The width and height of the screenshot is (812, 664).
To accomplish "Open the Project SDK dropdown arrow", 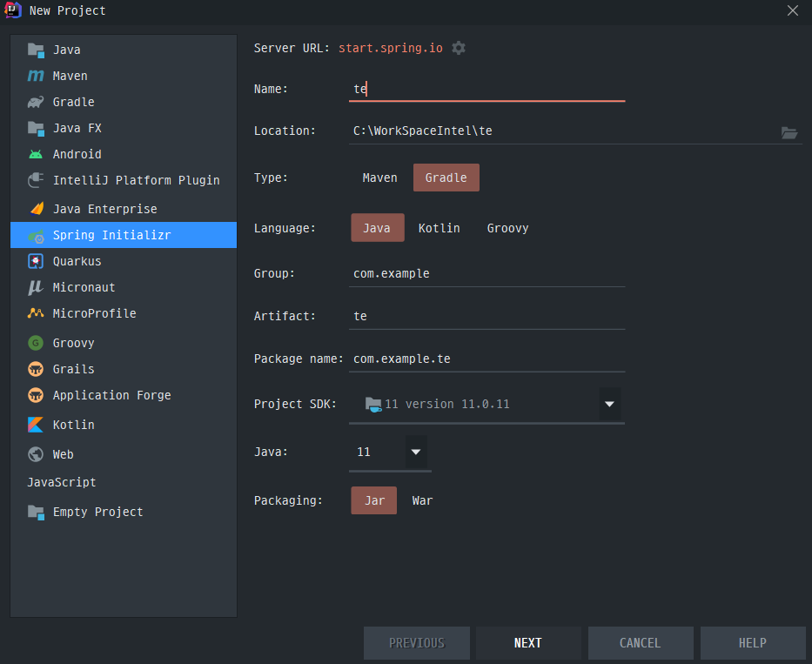I will pos(609,404).
